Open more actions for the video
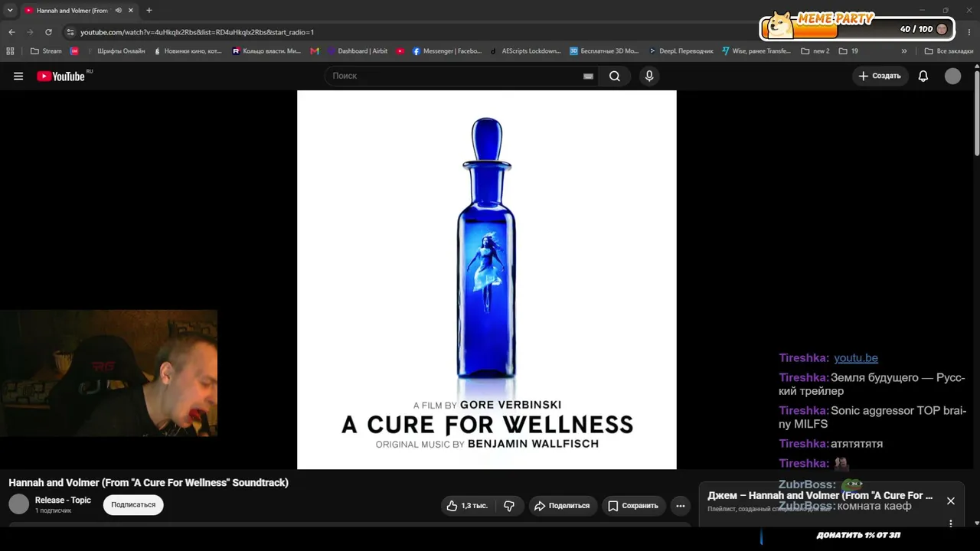 680,505
